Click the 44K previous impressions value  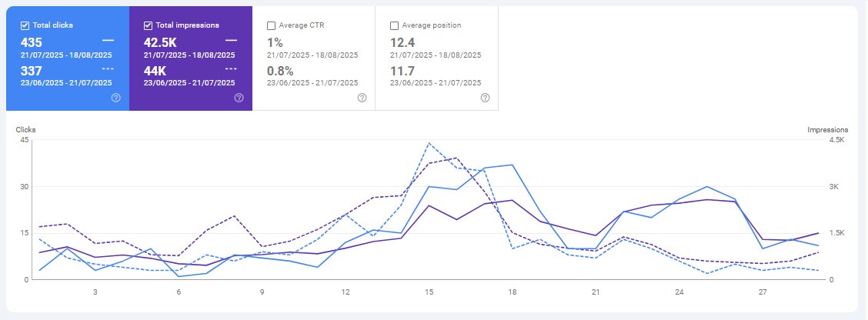pyautogui.click(x=155, y=71)
